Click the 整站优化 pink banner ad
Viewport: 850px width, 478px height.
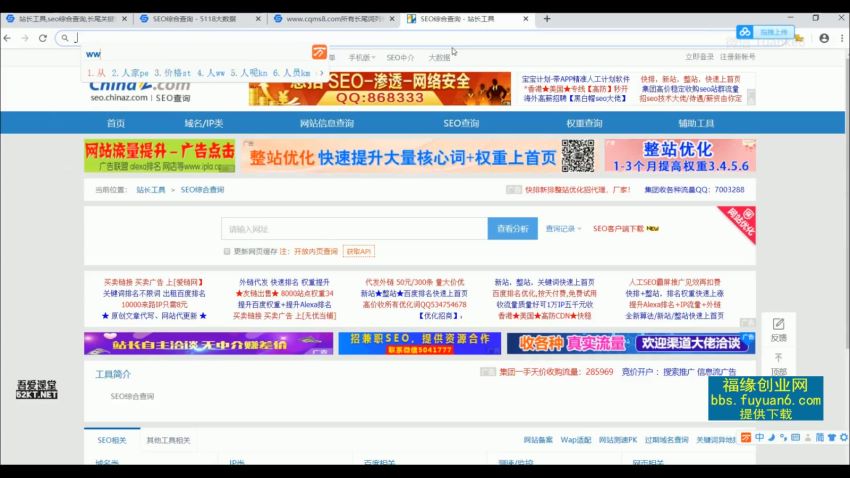coord(680,156)
